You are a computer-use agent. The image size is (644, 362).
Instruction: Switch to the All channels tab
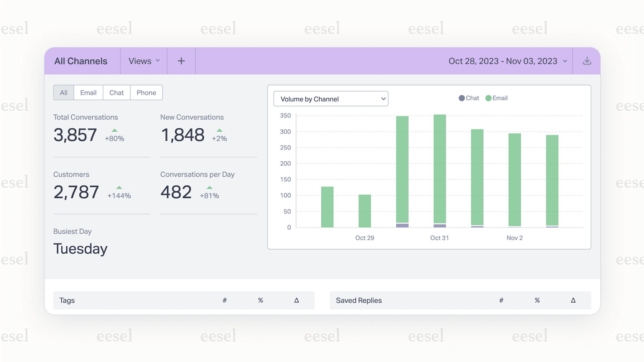pyautogui.click(x=63, y=92)
